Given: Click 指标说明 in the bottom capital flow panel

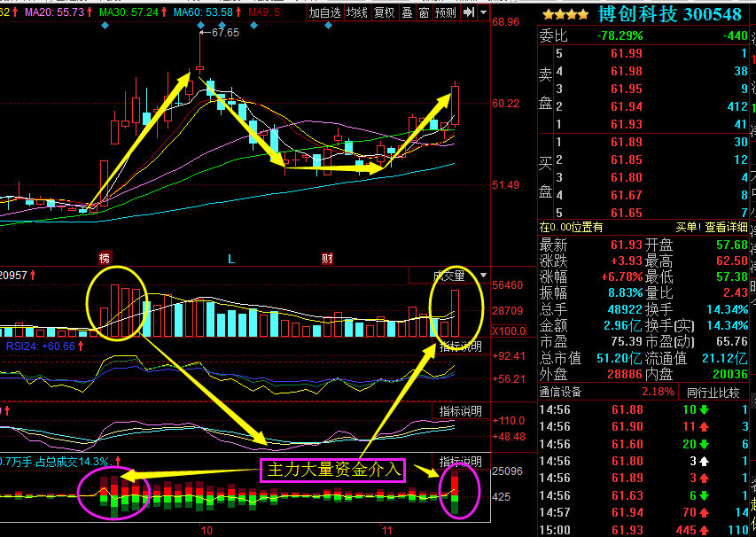Looking at the screenshot, I should pyautogui.click(x=460, y=462).
